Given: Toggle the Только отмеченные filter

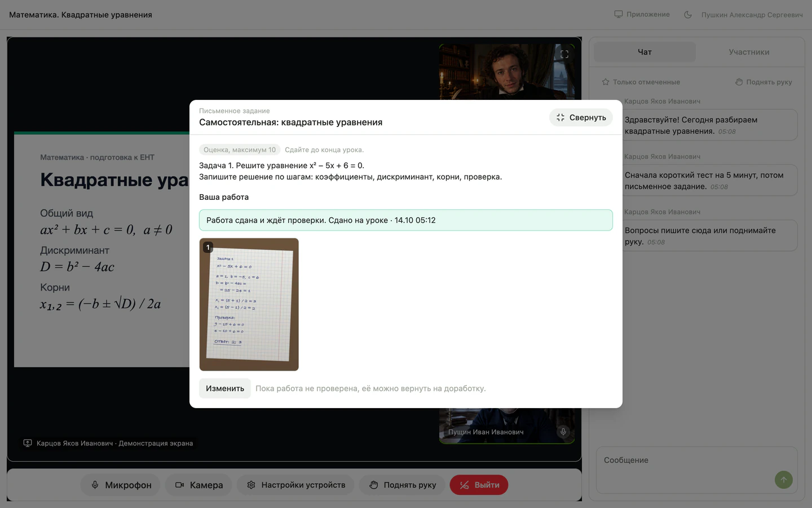Looking at the screenshot, I should [x=641, y=82].
